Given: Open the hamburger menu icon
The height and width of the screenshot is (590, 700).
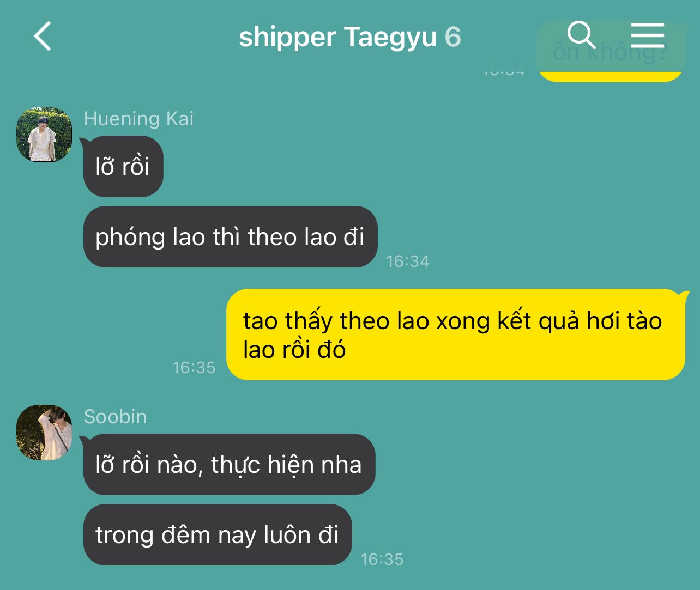Looking at the screenshot, I should (648, 35).
